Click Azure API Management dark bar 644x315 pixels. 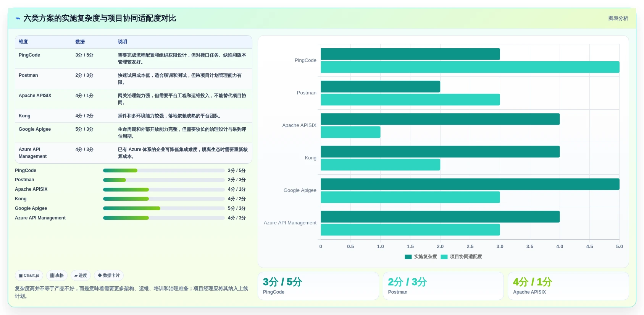[x=440, y=217]
